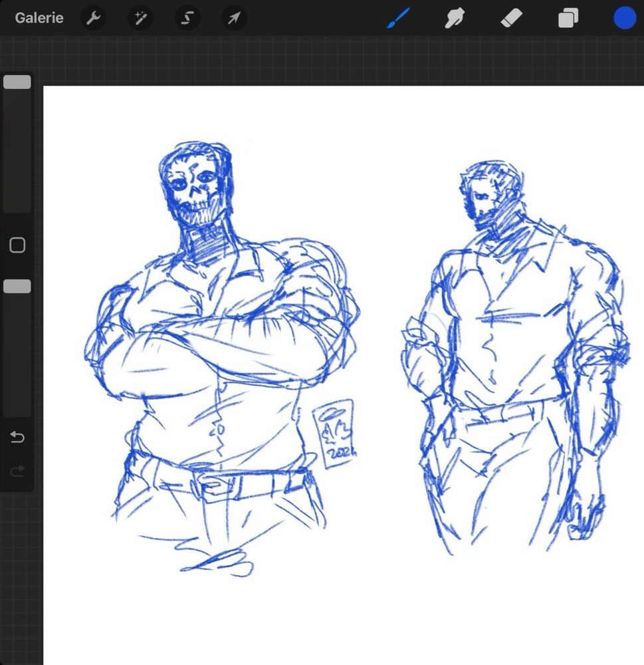
Task: Open the Actions wrench menu
Action: tap(93, 18)
